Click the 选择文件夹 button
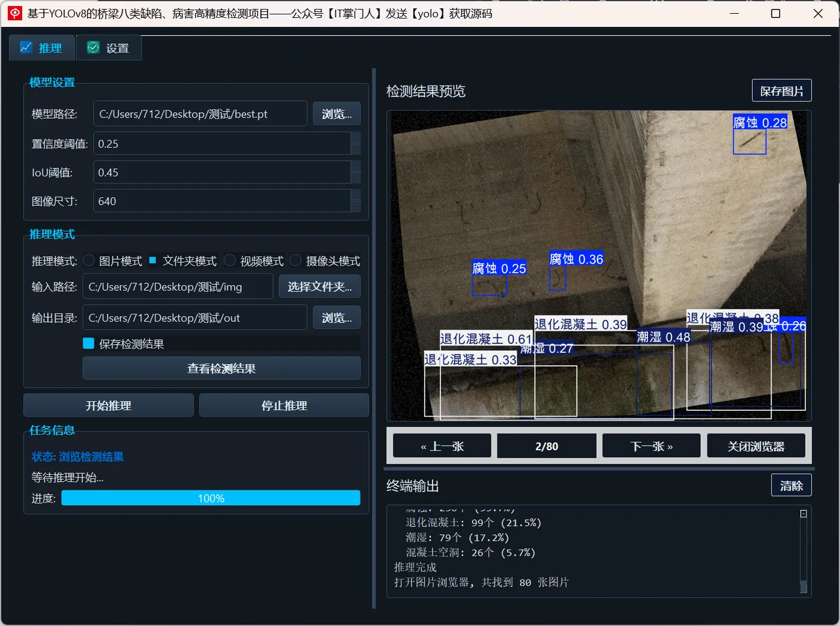The image size is (840, 626). tap(320, 287)
